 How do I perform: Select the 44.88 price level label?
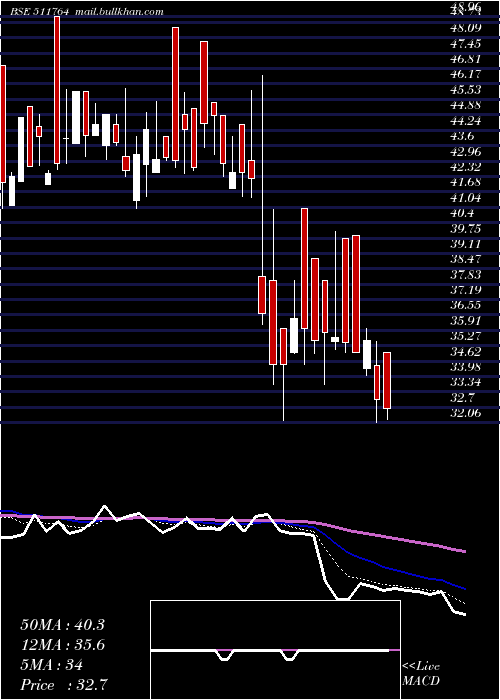[x=466, y=105]
